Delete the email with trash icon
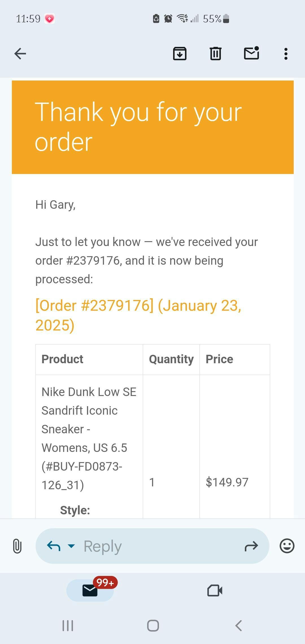Image resolution: width=305 pixels, height=644 pixels. pyautogui.click(x=215, y=54)
